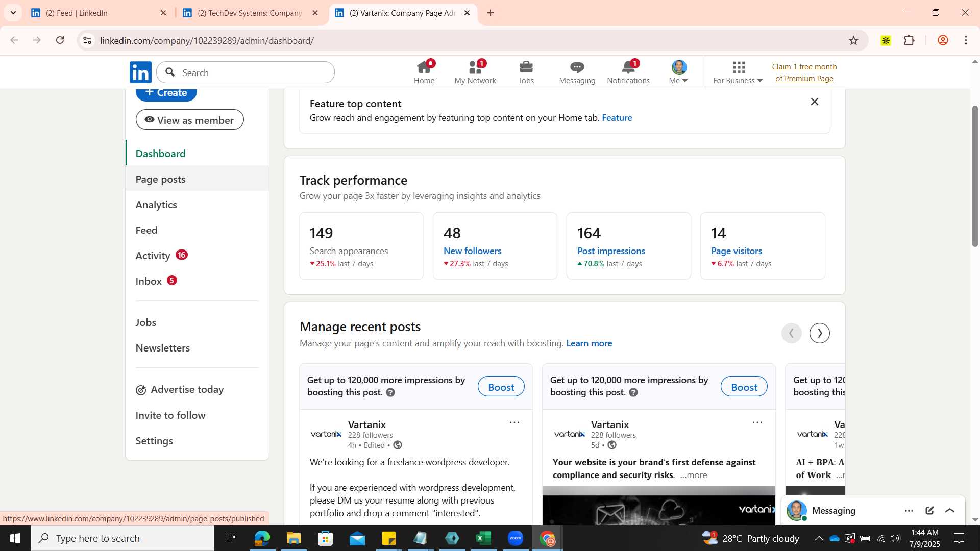Screen dimensions: 980x551
Task: Click the Create button
Action: click(166, 94)
